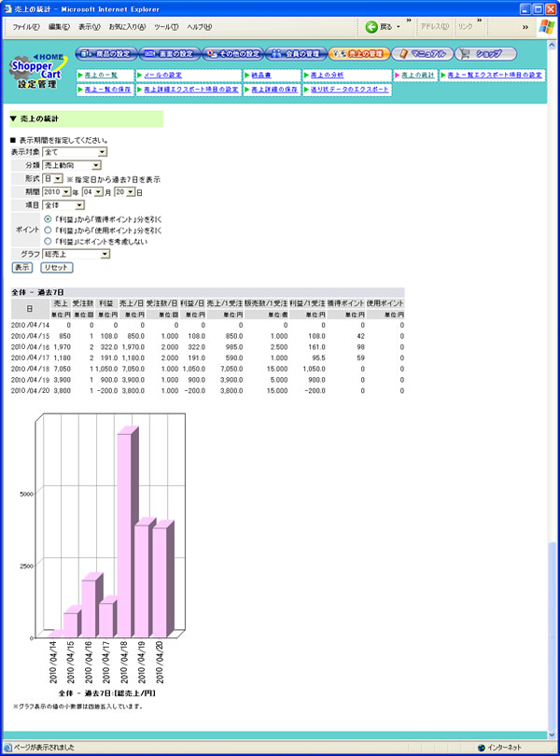Viewport: 560px width, 756px height.
Task: Open the back button history dropdown arrow
Action: click(x=399, y=27)
